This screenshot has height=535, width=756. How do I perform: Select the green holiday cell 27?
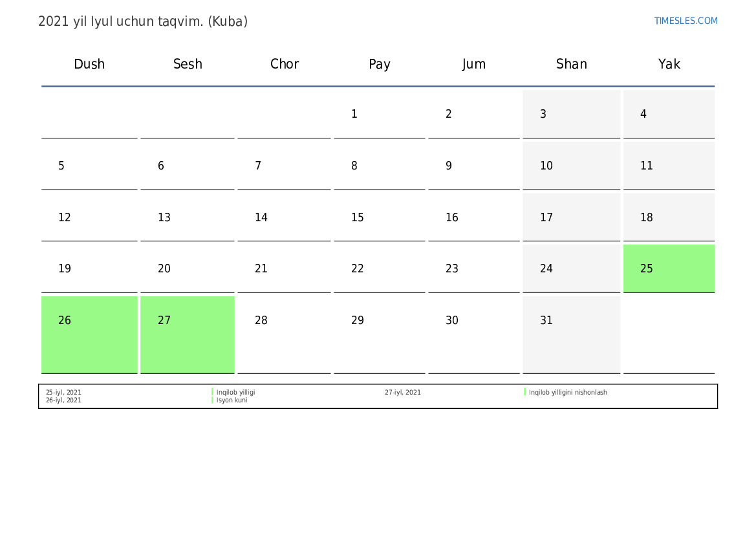click(188, 335)
